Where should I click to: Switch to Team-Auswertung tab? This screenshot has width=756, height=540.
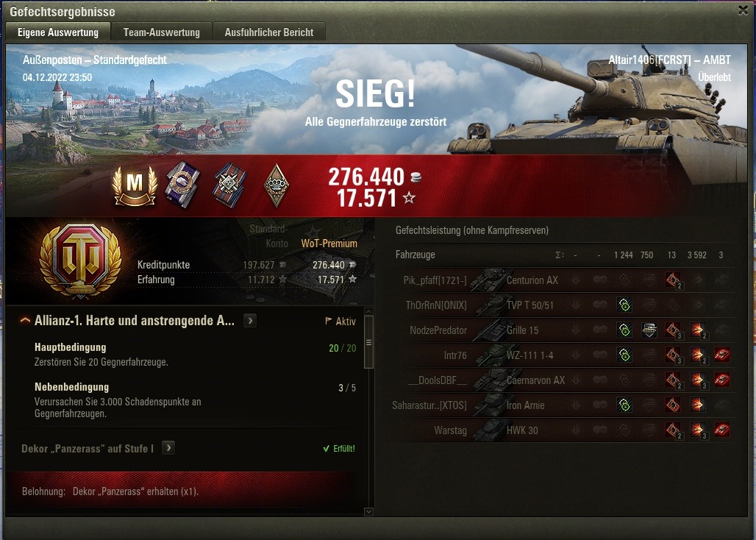162,32
